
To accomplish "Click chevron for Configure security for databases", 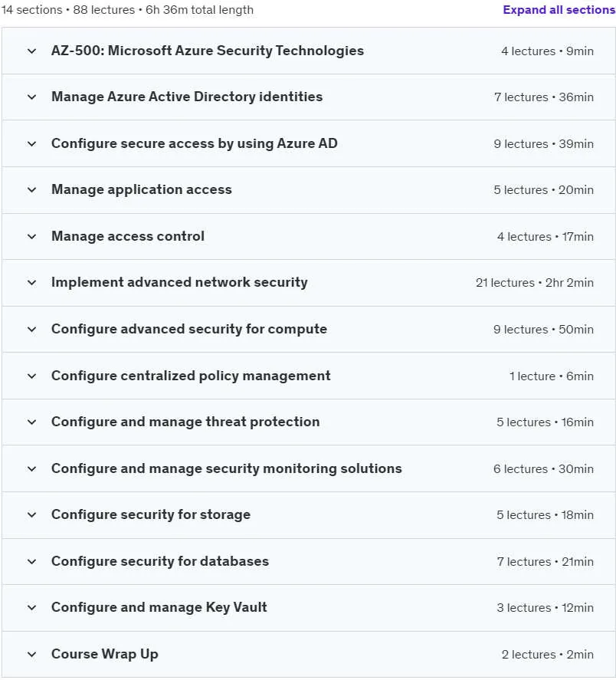I will point(31,562).
